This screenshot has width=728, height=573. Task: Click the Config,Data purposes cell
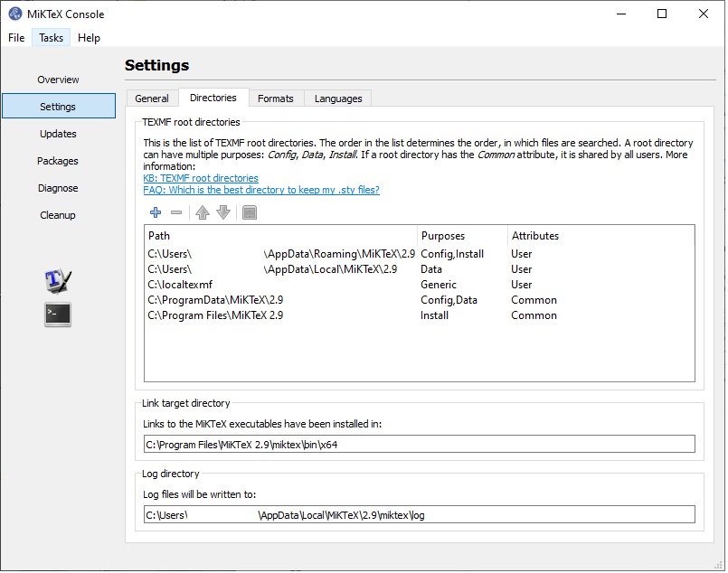pyautogui.click(x=449, y=300)
